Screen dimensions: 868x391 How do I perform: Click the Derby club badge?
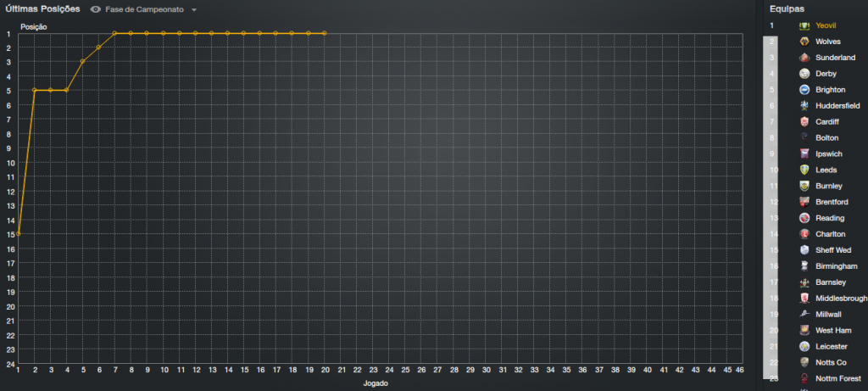coord(804,74)
